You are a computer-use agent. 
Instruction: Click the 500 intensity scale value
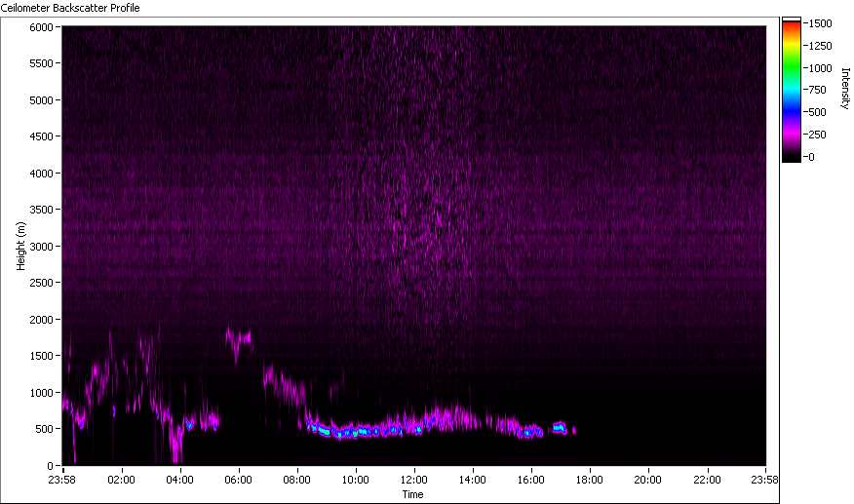tap(818, 112)
